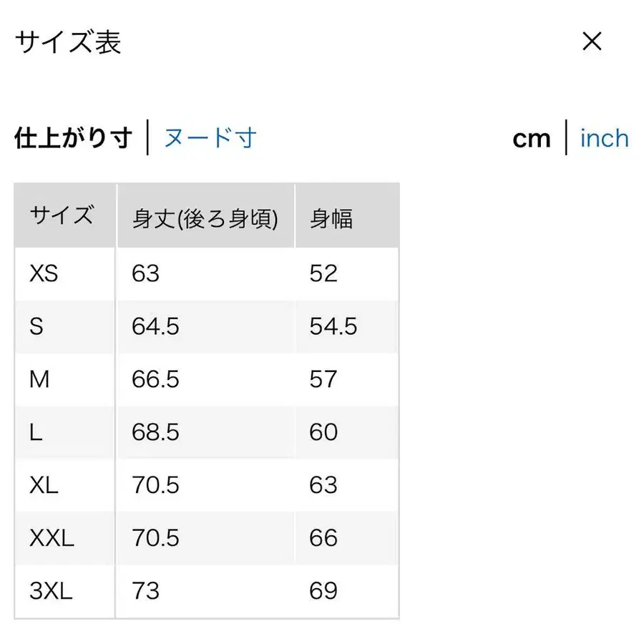This screenshot has height=644, width=644.
Task: Click the 63 length value for XS
Action: point(145,273)
